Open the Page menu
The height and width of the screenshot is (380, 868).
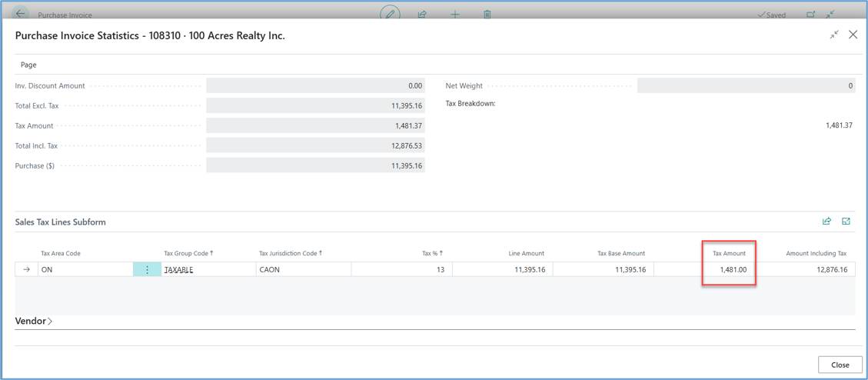(28, 65)
